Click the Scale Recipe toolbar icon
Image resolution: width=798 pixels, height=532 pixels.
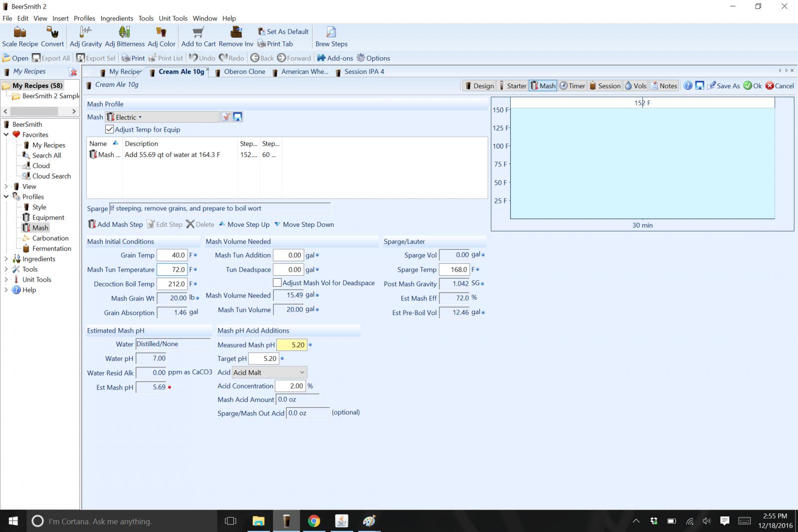[20, 37]
